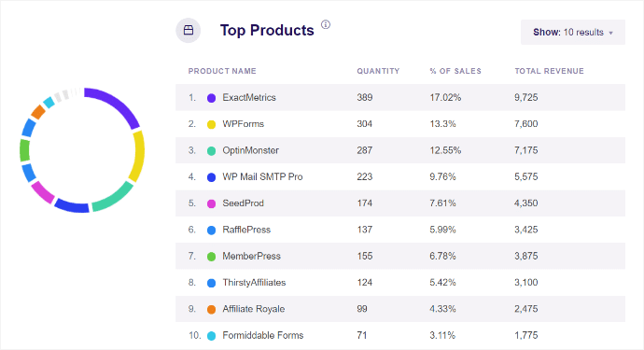Viewport: 644px width, 350px height.
Task: Click the SeedProd magenta color dot
Action: pyautogui.click(x=211, y=203)
